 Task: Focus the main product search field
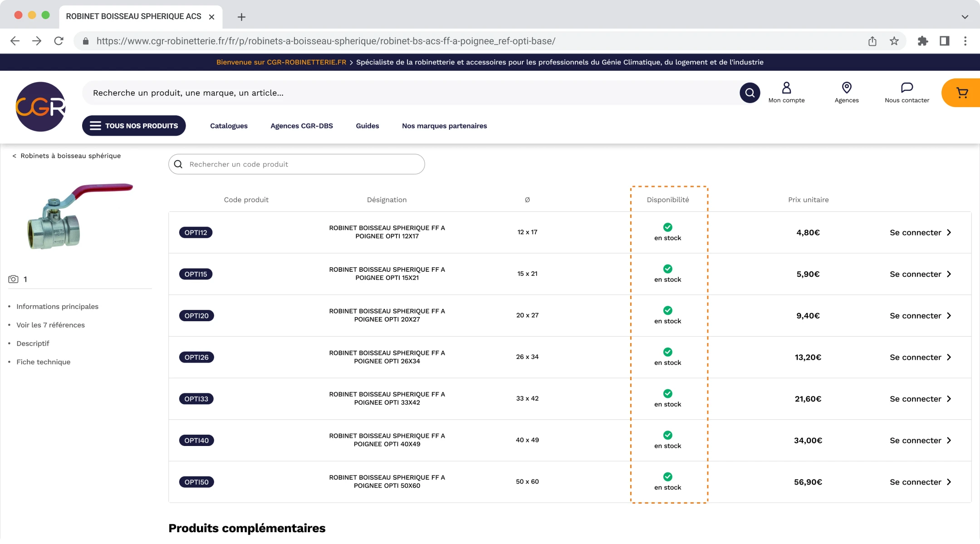411,93
